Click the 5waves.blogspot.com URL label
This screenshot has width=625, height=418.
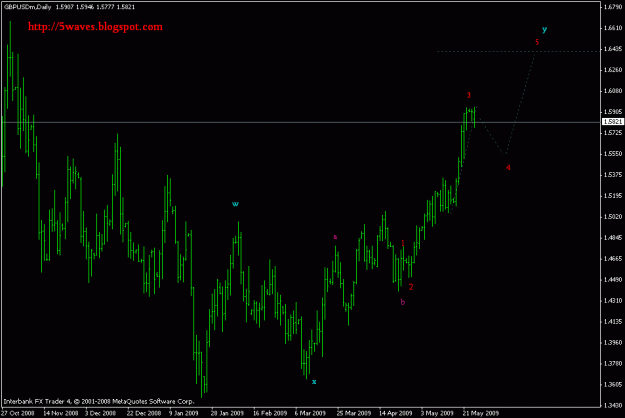click(95, 27)
